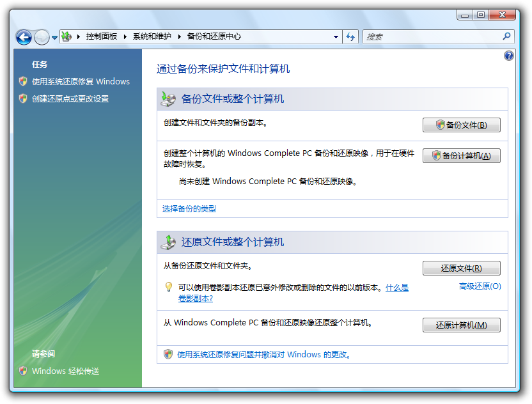Click the 备份文件(B) button
This screenshot has height=404, width=532.
coord(462,125)
